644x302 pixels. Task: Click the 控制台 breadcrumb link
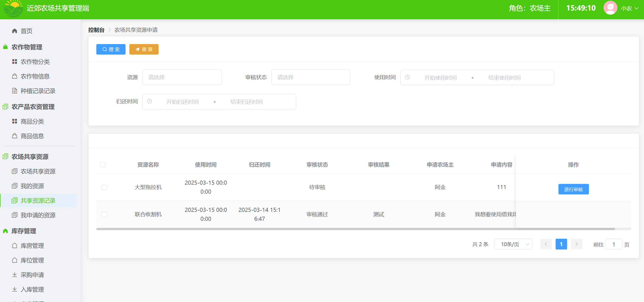tap(96, 30)
